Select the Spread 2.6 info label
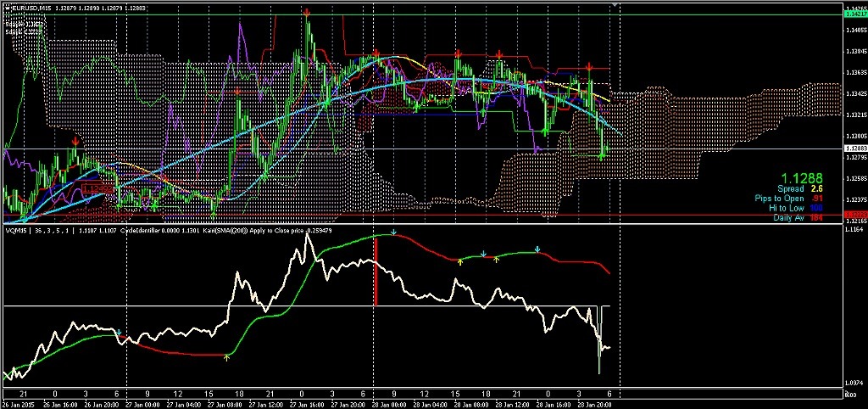Screen dimensions: 868x409 coord(797,188)
